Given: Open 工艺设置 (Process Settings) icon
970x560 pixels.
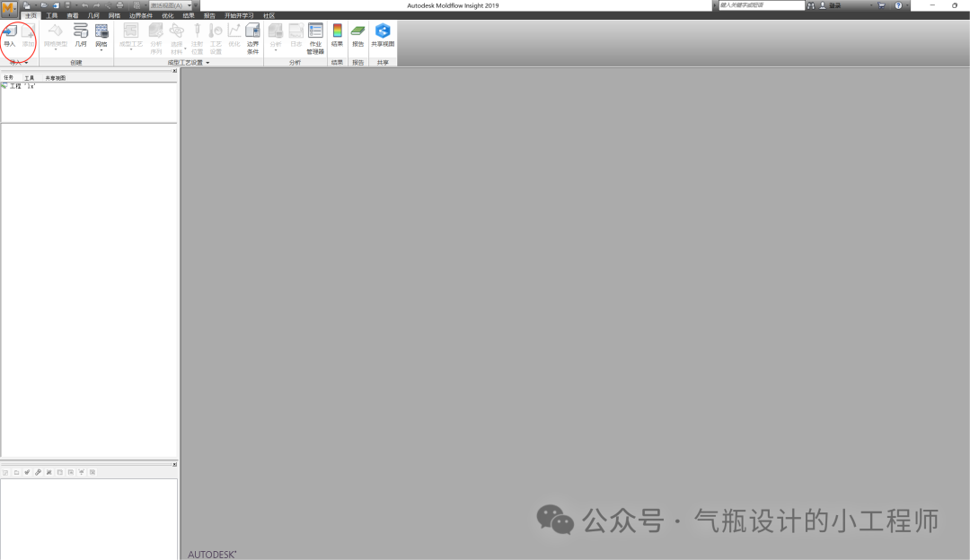Looking at the screenshot, I should 216,39.
